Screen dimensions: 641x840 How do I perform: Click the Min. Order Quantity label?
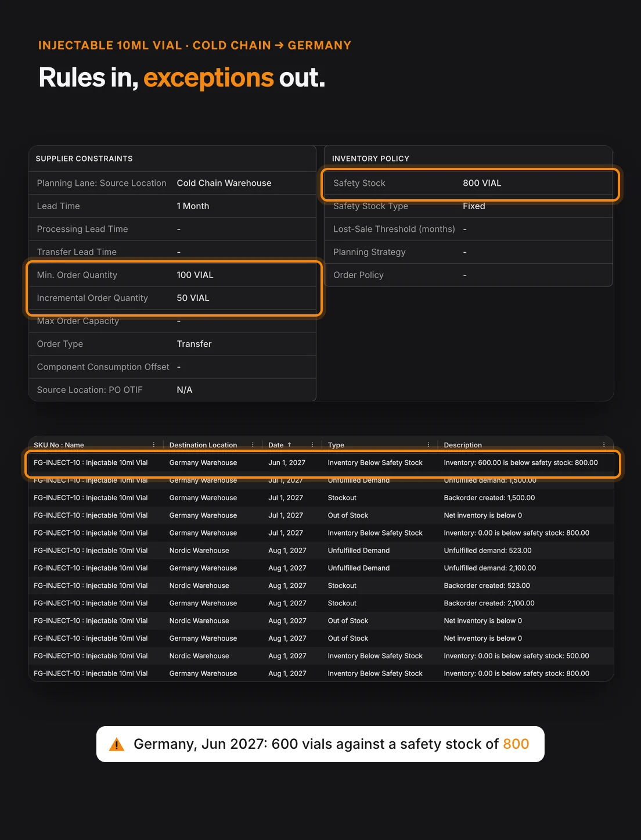click(77, 275)
